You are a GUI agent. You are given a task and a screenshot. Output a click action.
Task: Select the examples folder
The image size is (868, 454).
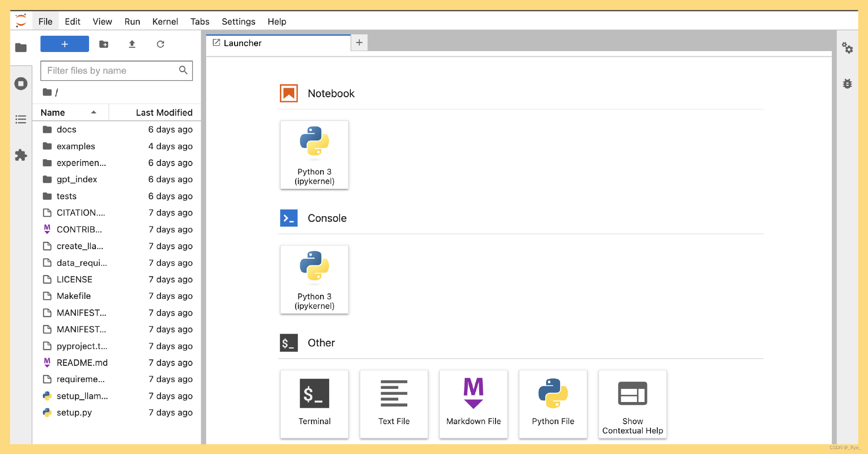tap(117, 147)
